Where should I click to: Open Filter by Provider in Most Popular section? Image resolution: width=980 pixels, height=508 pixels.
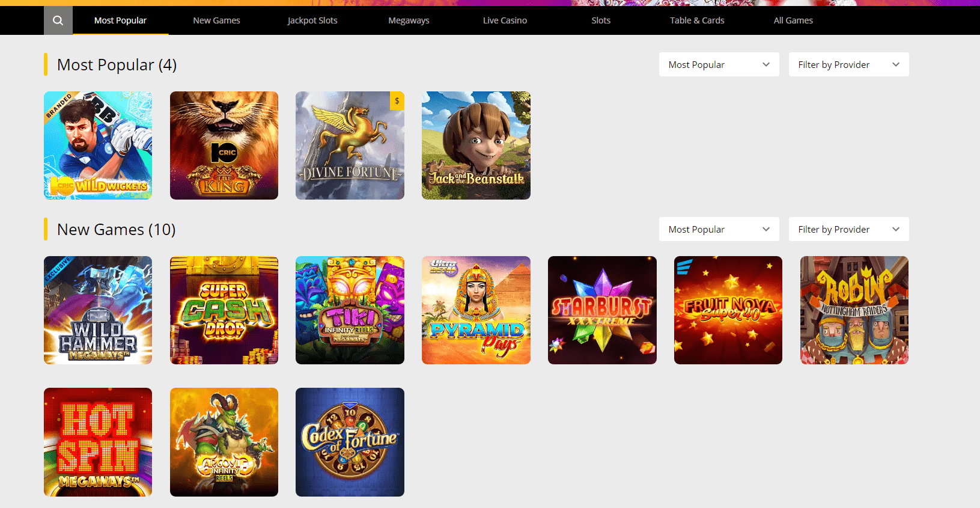tap(848, 64)
